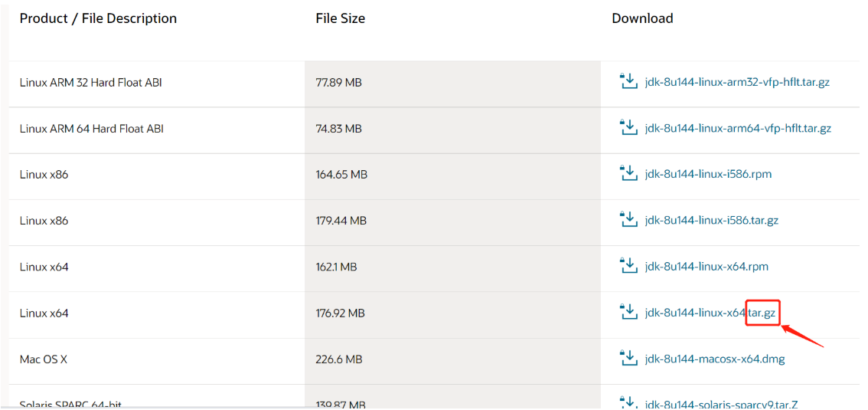868x410 pixels.
Task: Click download icon beside jdk-8u144-linux-arm64-vfp-hflt.tar.gz
Action: click(628, 127)
